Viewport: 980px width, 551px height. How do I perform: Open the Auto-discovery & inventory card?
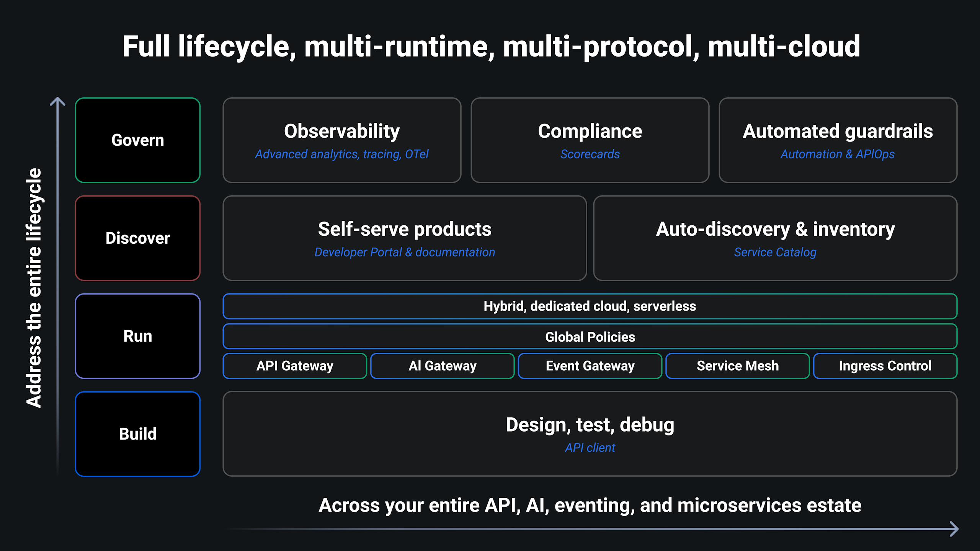(x=775, y=238)
